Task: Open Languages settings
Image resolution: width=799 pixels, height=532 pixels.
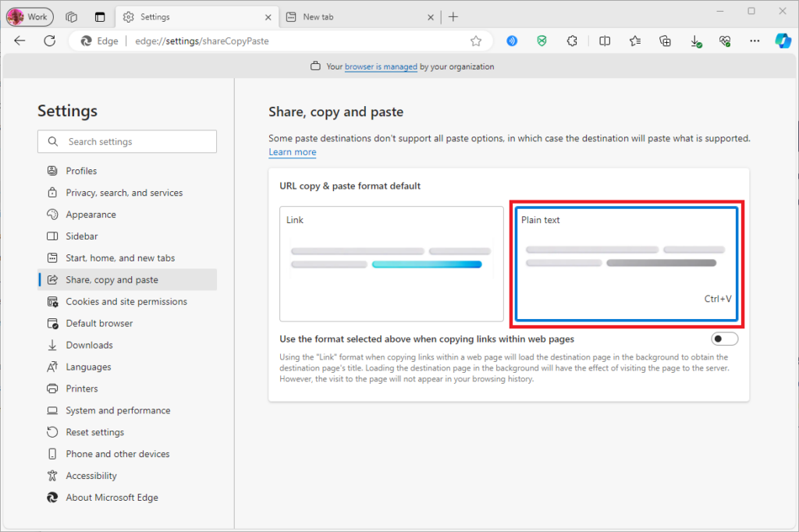Action: click(127, 367)
